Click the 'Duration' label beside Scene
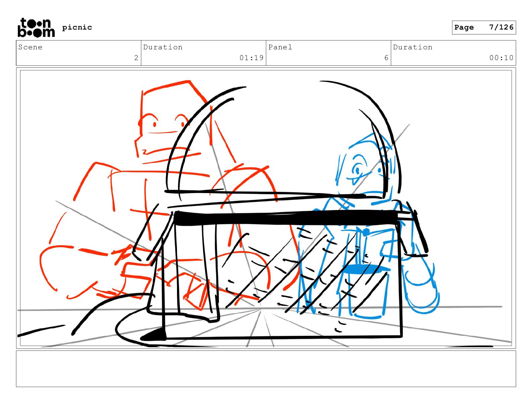 [x=163, y=47]
